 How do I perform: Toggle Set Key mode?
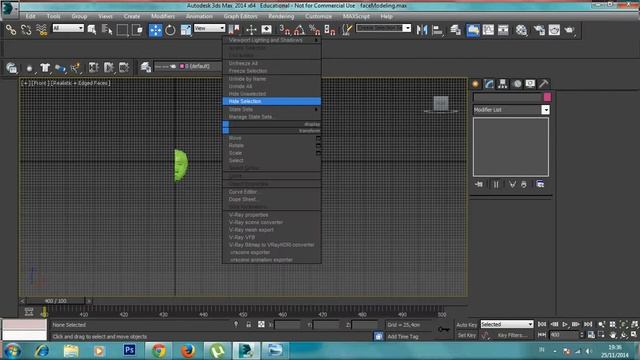(467, 335)
